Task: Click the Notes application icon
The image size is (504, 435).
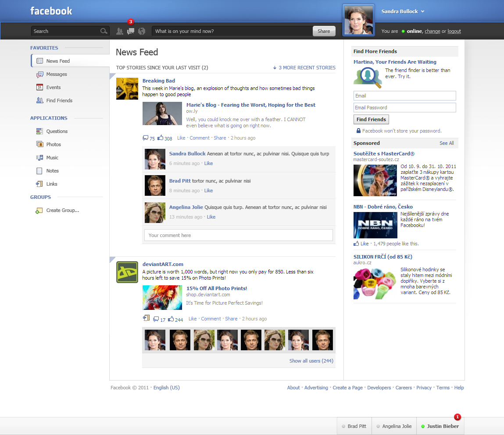Action: click(x=39, y=171)
